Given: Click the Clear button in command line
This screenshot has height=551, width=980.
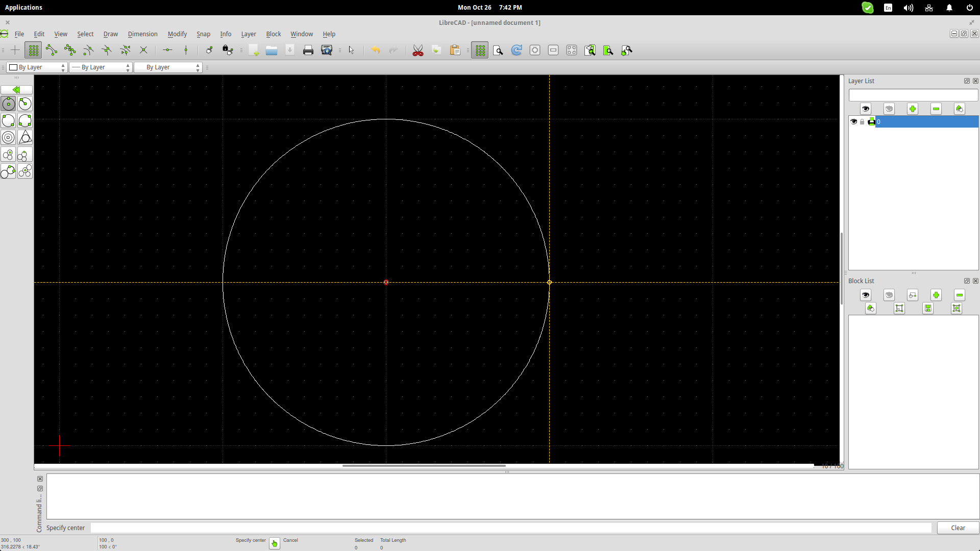Looking at the screenshot, I should click(x=958, y=528).
